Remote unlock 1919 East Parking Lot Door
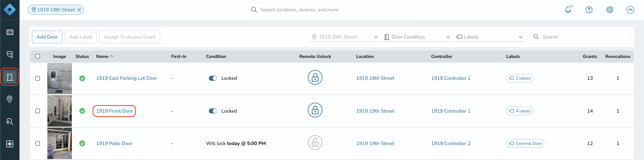Image resolution: width=644 pixels, height=160 pixels. 315,77
